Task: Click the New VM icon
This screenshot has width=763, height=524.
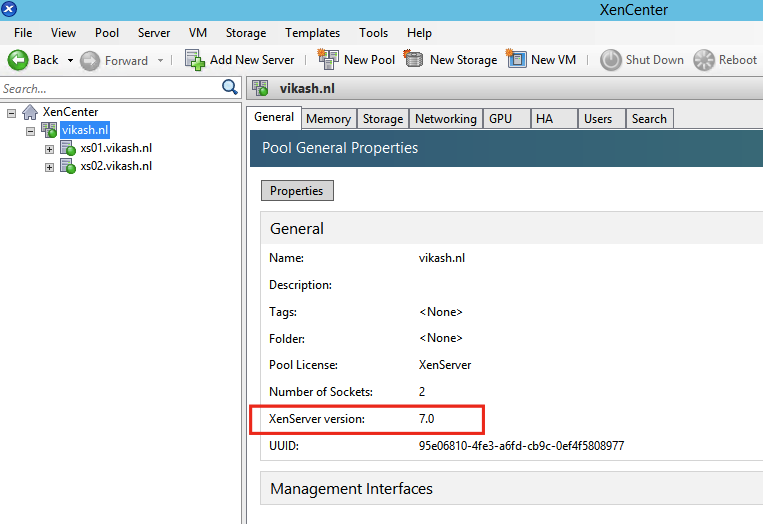Action: tap(516, 59)
